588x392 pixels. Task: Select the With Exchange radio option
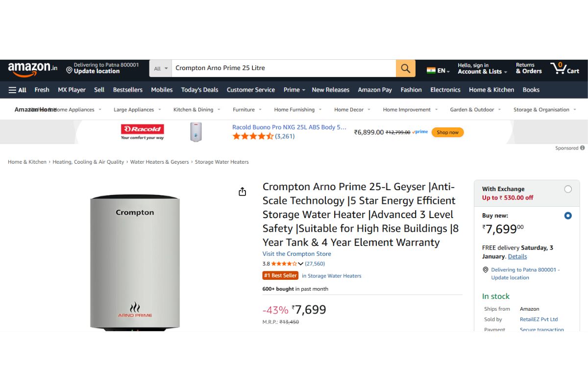tap(568, 189)
